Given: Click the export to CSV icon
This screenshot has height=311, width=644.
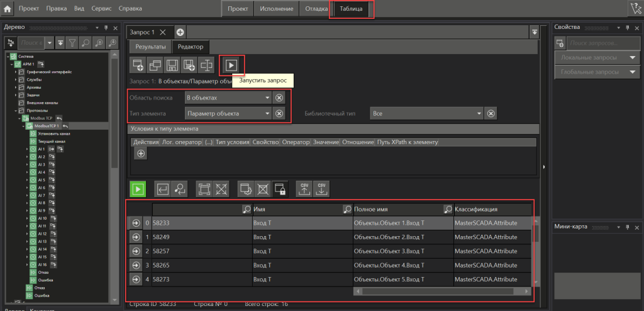Looking at the screenshot, I should point(304,188).
